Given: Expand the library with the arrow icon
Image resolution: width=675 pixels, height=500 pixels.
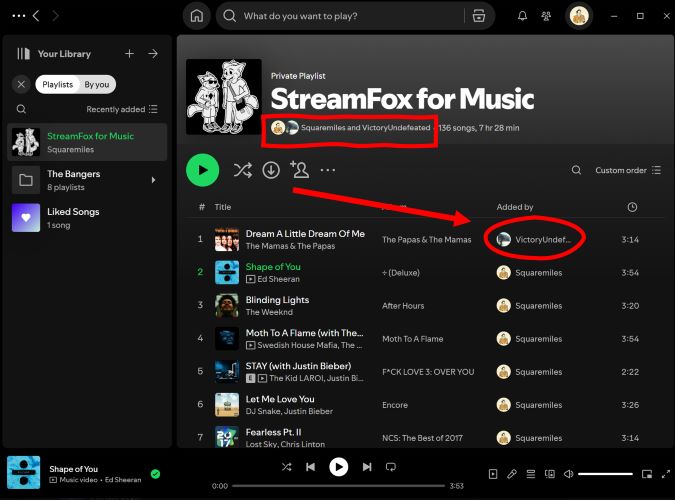Looking at the screenshot, I should coord(153,54).
